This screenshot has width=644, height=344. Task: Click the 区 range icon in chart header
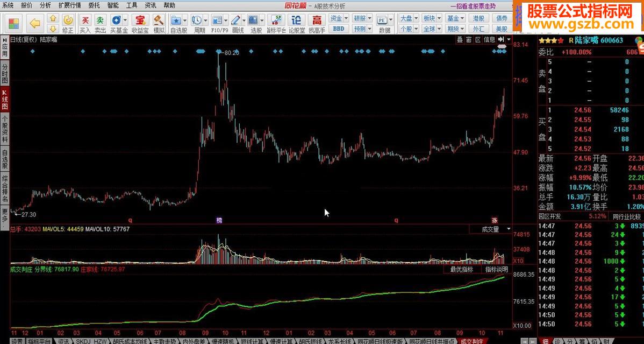coord(478,39)
